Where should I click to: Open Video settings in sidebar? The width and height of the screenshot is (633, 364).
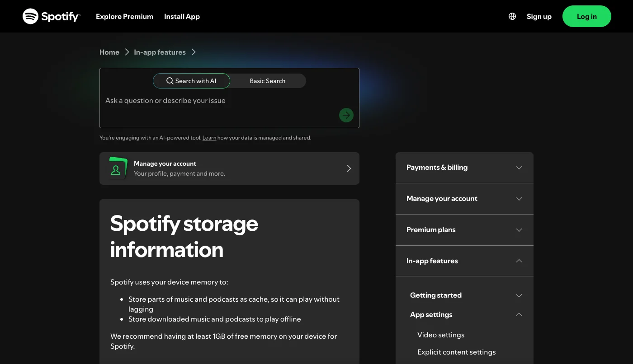(441, 335)
